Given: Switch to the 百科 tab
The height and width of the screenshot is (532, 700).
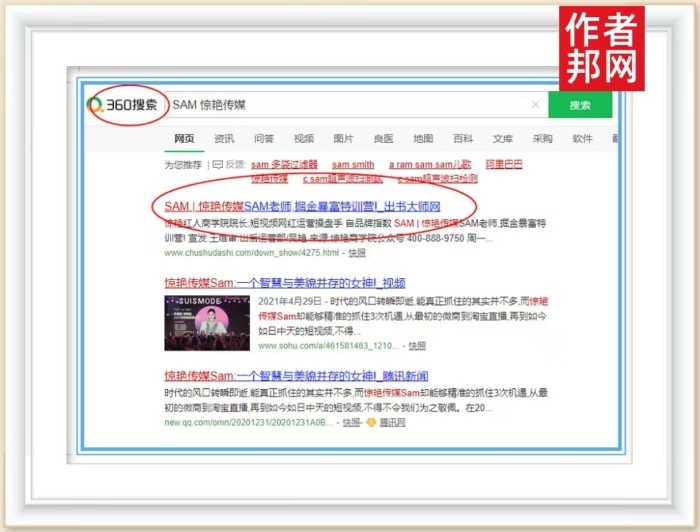Looking at the screenshot, I should coord(463,139).
